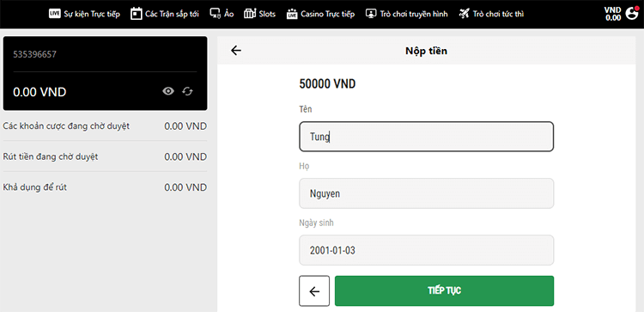This screenshot has width=644, height=312.
Task: Click account number 535396657
Action: tap(34, 54)
